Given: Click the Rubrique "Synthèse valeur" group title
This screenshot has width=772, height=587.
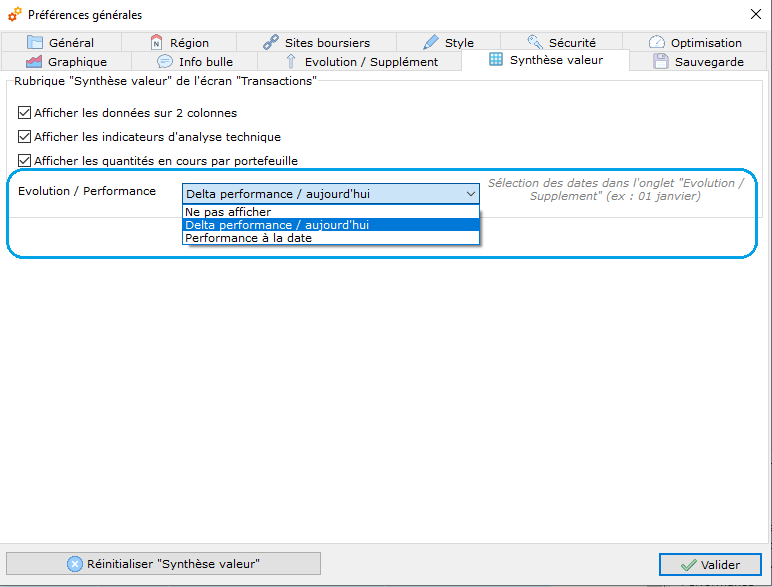Looking at the screenshot, I should pos(165,81).
